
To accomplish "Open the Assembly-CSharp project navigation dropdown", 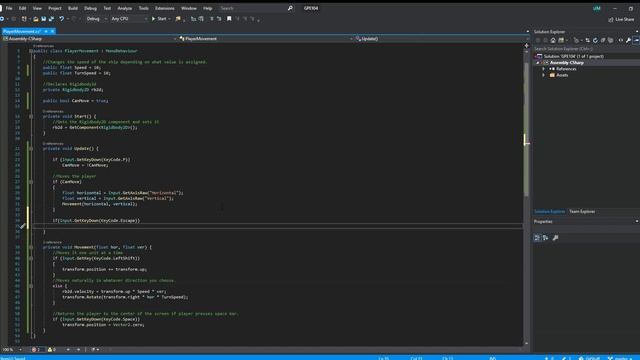I will pyautogui.click(x=90, y=39).
